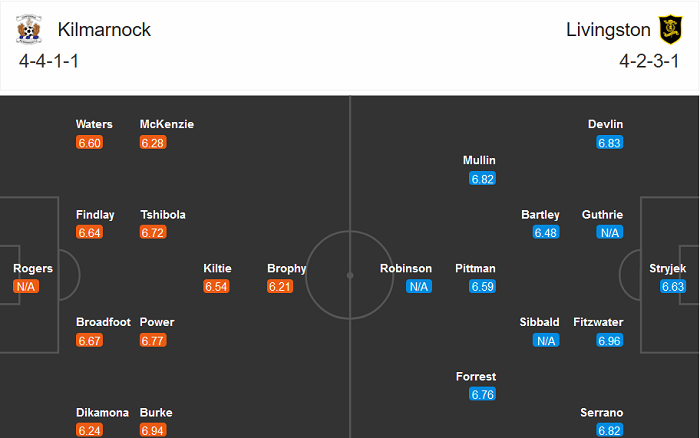Select player Kiltie on the pitch
Viewport: 700px width, 438px height.
pos(217,268)
